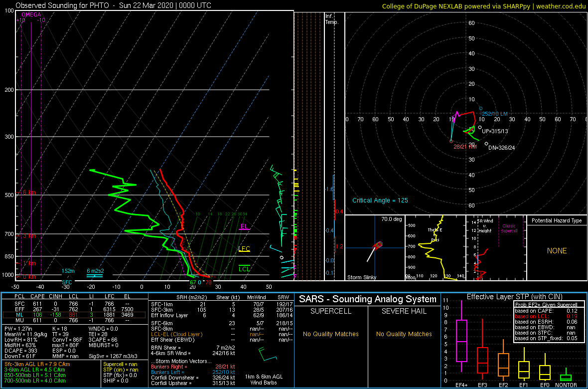
Task: Click the SUPERCELL column header in SARS
Action: (x=331, y=311)
